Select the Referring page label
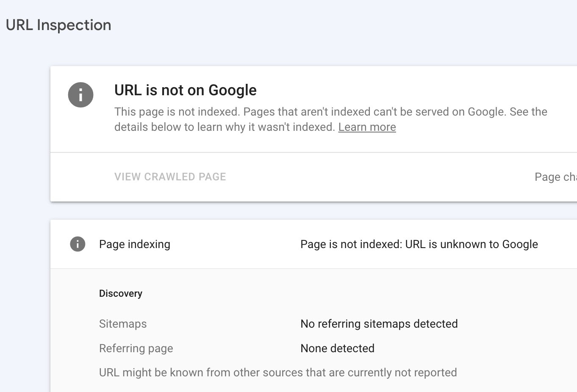Viewport: 577px width, 392px height. (136, 348)
